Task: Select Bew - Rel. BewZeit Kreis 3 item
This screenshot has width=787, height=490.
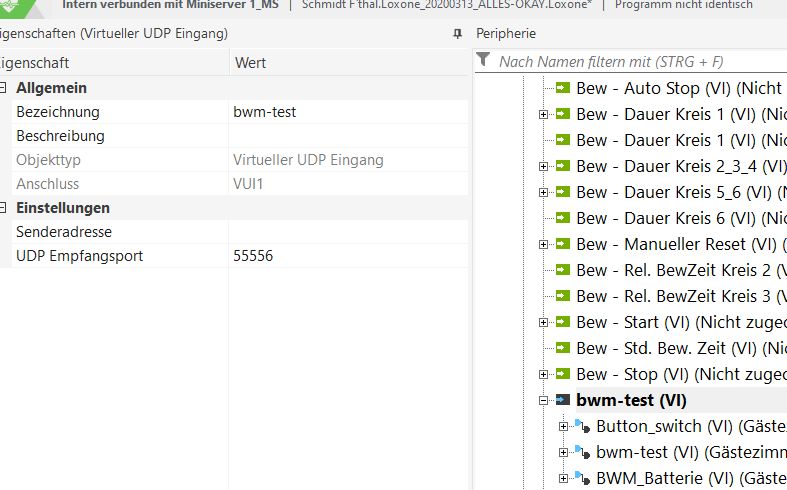Action: (681, 297)
